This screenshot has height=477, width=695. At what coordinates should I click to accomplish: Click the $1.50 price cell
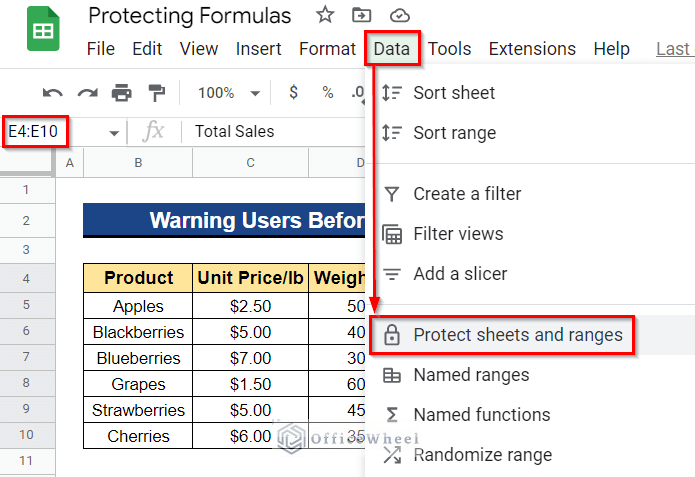tap(250, 384)
